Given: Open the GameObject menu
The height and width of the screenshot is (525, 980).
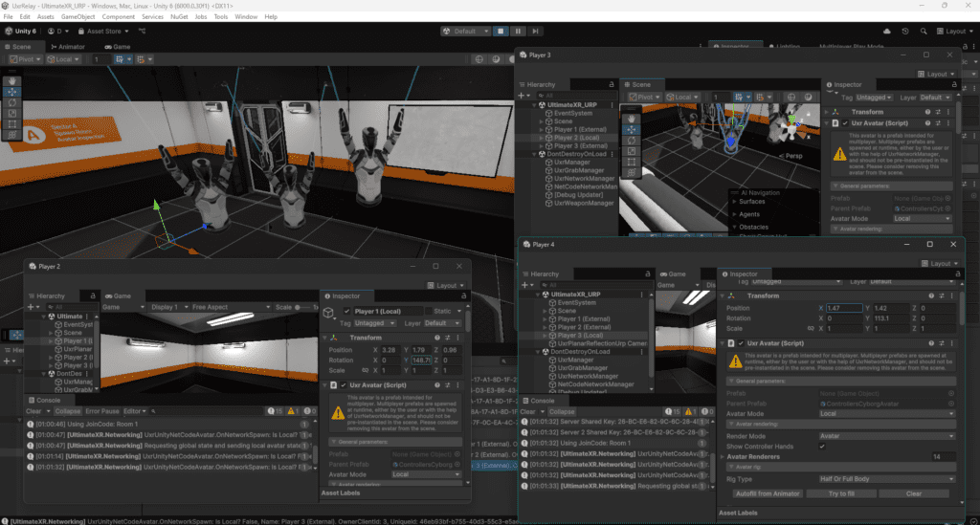Looking at the screenshot, I should pyautogui.click(x=77, y=17).
